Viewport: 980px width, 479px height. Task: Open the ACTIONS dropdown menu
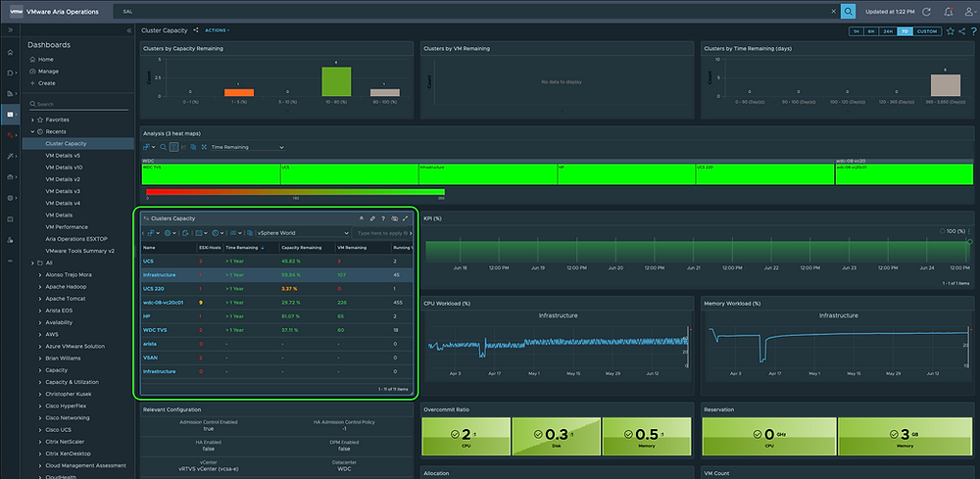coord(218,30)
